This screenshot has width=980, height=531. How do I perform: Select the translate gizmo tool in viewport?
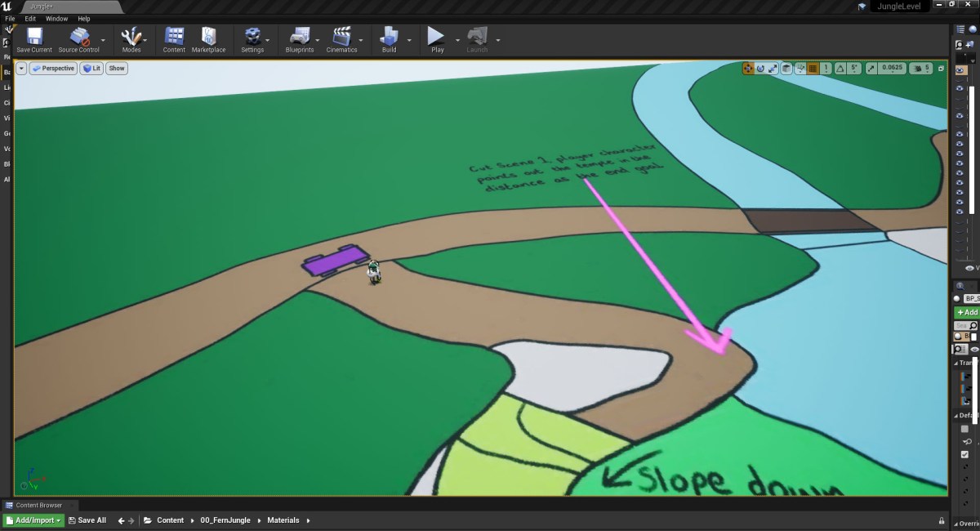coord(748,69)
